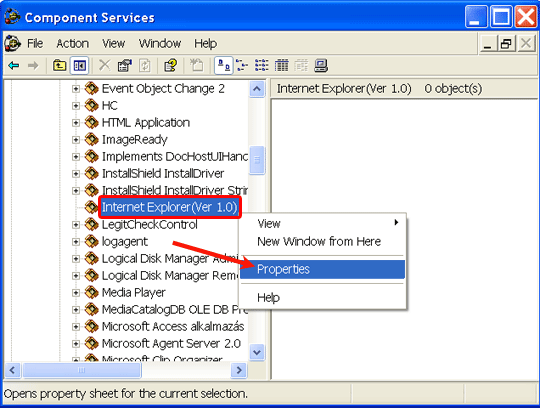540x408 pixels.
Task: Select the HTML Application item
Action: tap(146, 123)
